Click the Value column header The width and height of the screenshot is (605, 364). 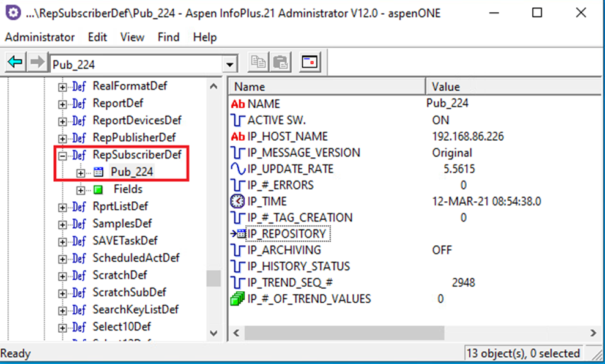[514, 86]
